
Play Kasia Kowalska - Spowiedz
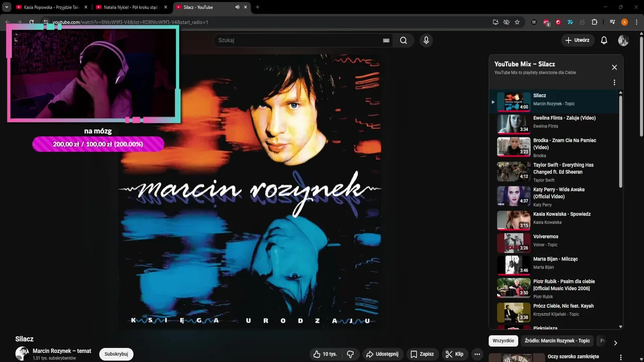[555, 220]
